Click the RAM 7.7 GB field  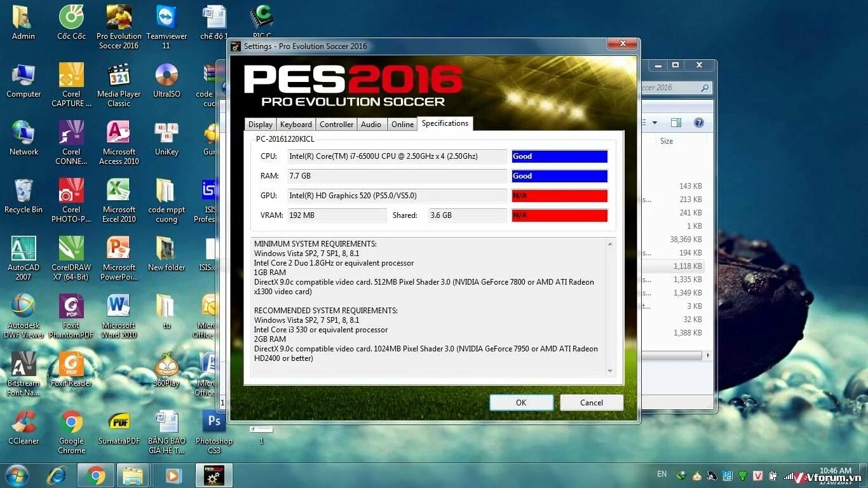(x=397, y=176)
